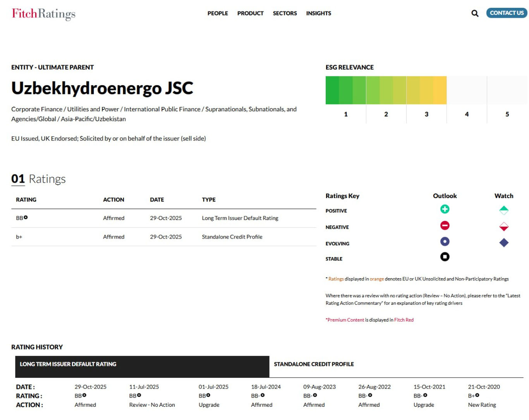Click the positive outlook green plus icon
The height and width of the screenshot is (420, 529).
point(445,209)
